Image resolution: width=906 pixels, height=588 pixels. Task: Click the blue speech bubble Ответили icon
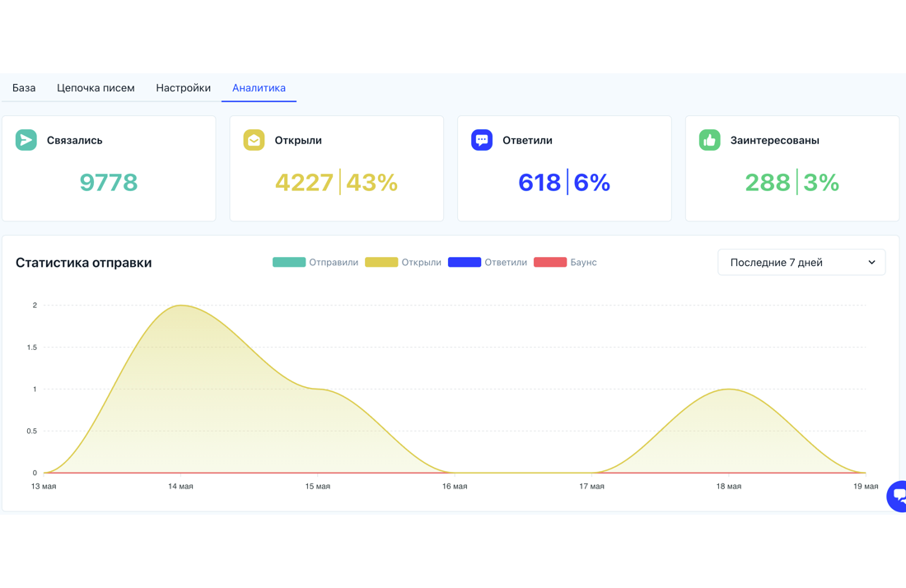tap(481, 140)
